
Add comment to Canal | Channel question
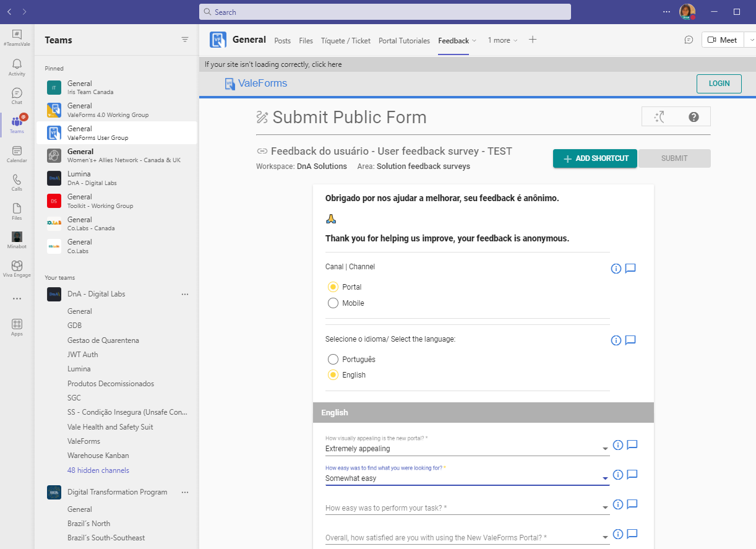[630, 269]
